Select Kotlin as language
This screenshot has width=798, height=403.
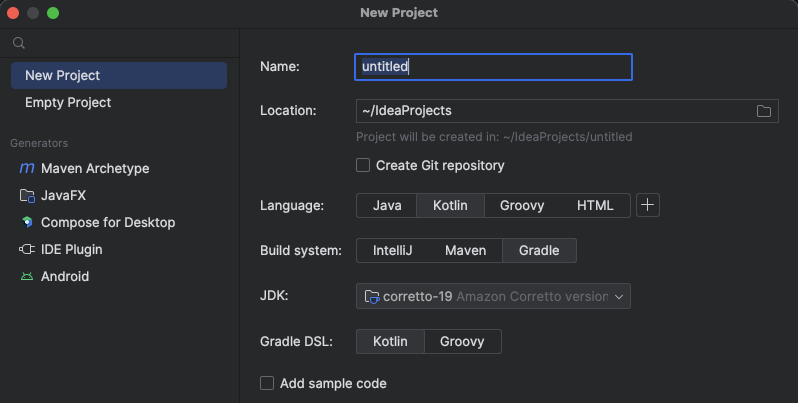(x=450, y=206)
